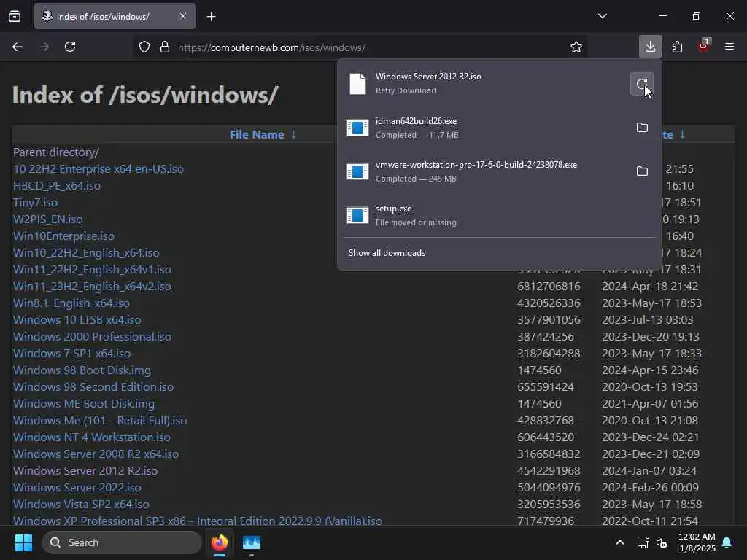Screen dimensions: 747x560
Task: Open containing folder for idman642build26.exe
Action: (x=642, y=127)
